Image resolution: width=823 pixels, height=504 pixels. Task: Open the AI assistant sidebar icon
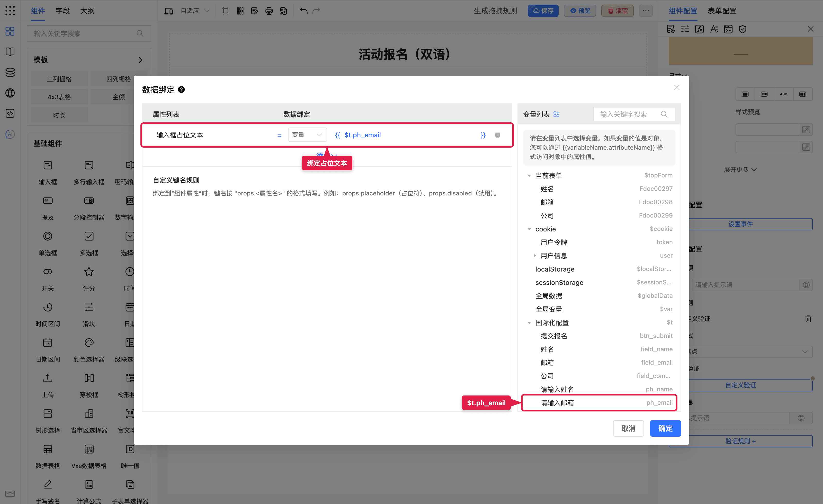pyautogui.click(x=10, y=134)
